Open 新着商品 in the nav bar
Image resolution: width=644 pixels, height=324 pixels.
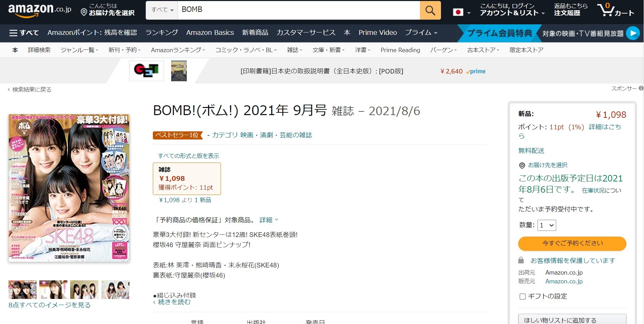(255, 33)
